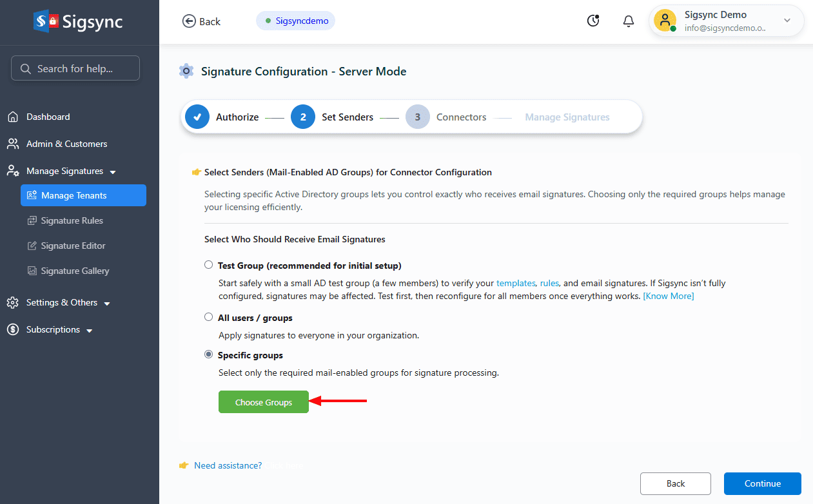
Task: Select the Specific groups radio button
Action: [x=208, y=354]
